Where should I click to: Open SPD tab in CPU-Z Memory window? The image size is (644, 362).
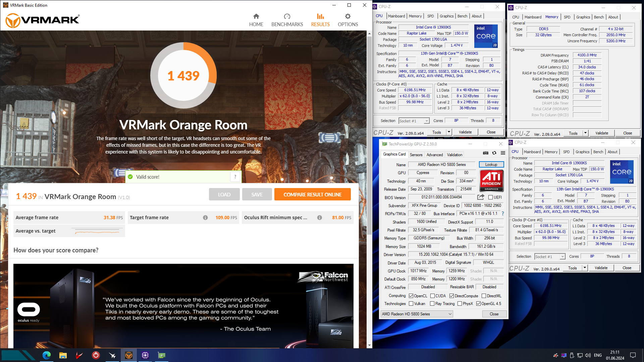567,17
